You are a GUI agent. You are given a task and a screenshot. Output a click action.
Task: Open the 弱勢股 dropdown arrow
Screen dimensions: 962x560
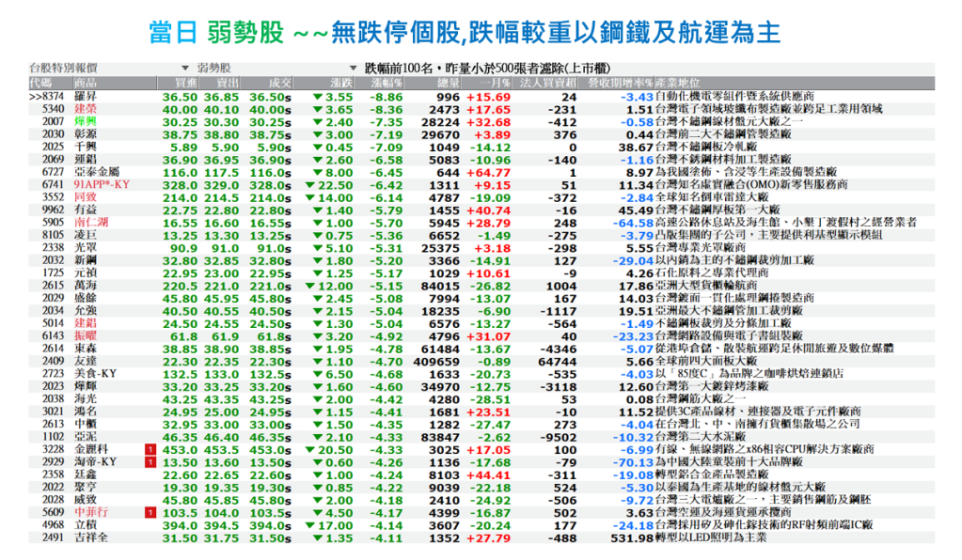pos(183,69)
